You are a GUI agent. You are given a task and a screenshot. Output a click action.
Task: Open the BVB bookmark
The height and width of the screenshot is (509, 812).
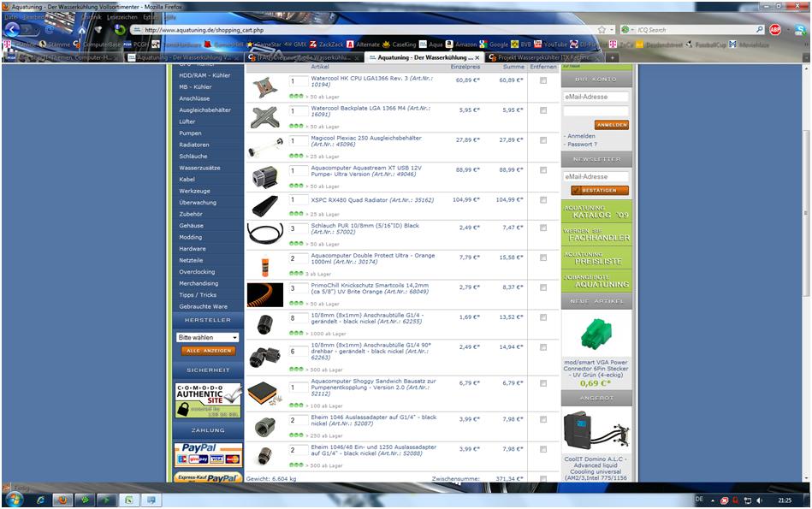[x=521, y=44]
